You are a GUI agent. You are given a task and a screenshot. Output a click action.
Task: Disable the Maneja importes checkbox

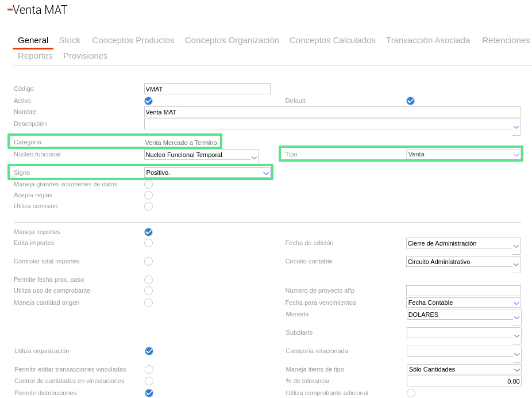coord(148,232)
